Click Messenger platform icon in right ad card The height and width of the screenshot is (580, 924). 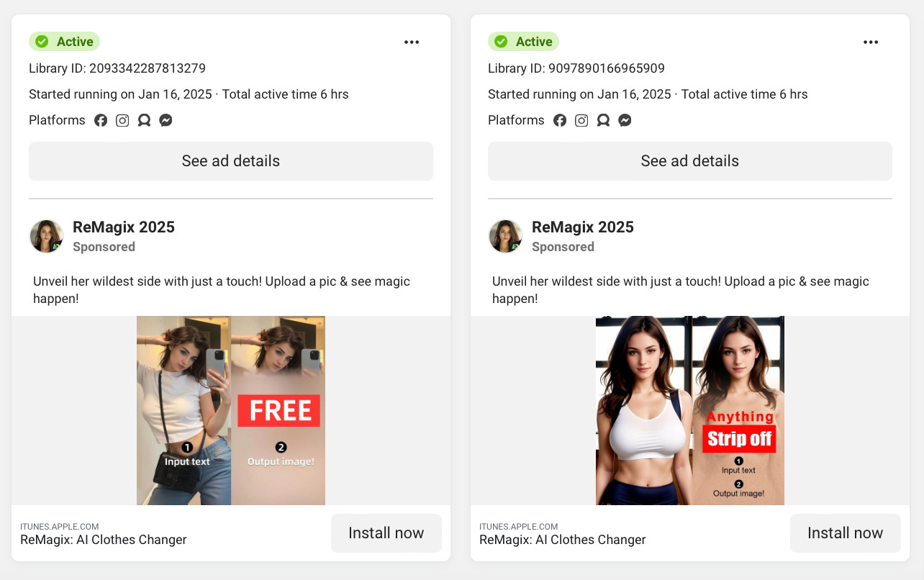[x=625, y=121]
